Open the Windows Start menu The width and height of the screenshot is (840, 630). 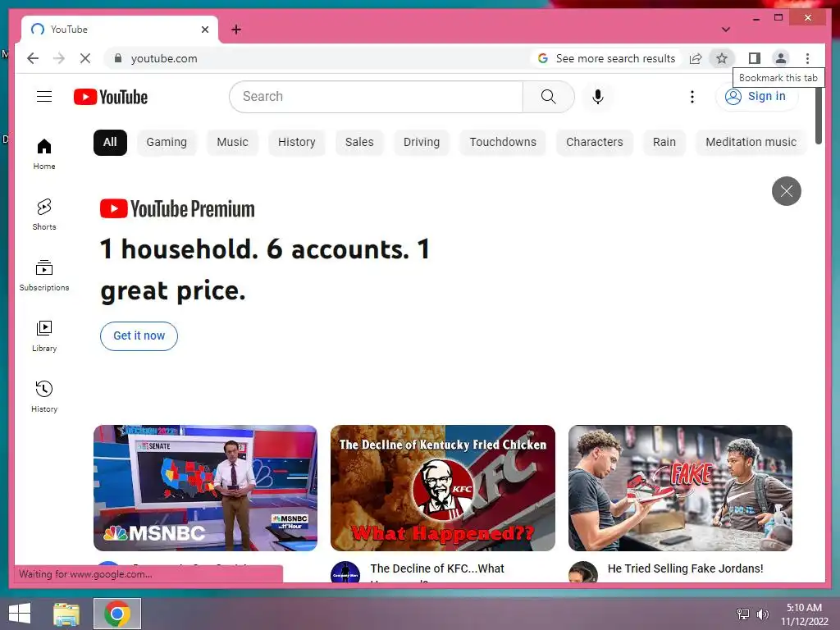pyautogui.click(x=20, y=614)
